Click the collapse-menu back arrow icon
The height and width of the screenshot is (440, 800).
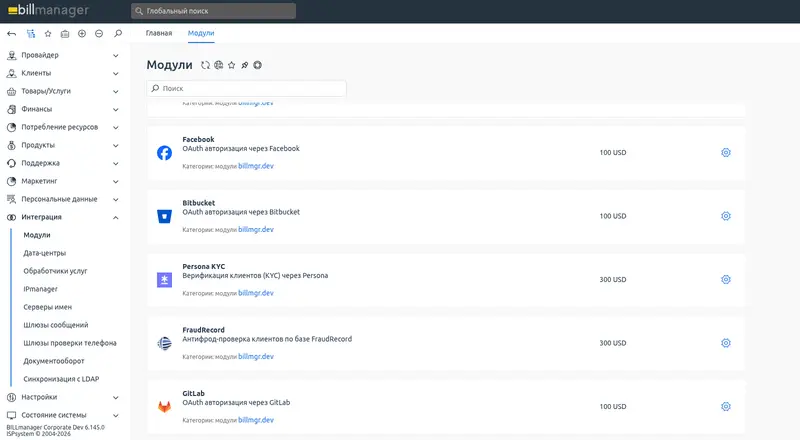11,34
